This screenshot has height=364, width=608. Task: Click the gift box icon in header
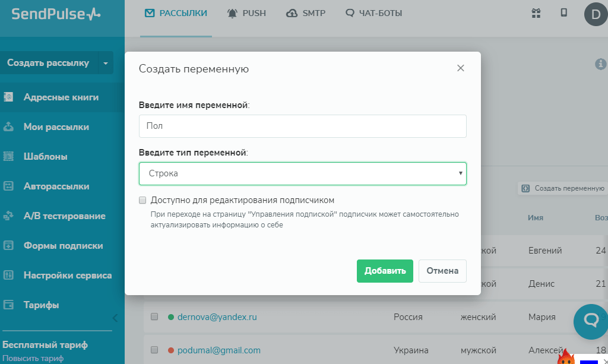(536, 13)
